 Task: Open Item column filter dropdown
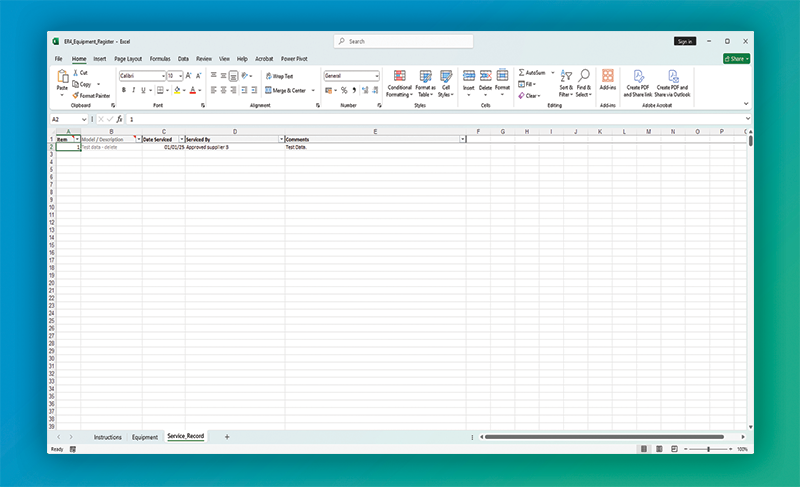[x=77, y=139]
